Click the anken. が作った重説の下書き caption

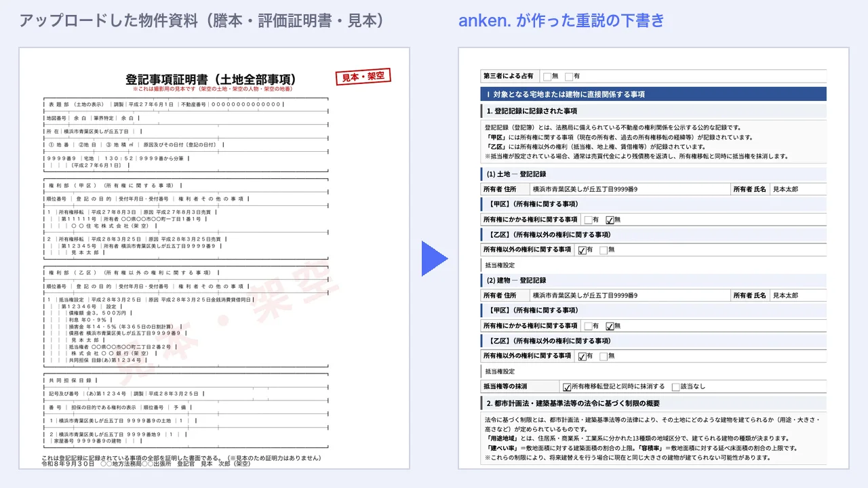(561, 20)
